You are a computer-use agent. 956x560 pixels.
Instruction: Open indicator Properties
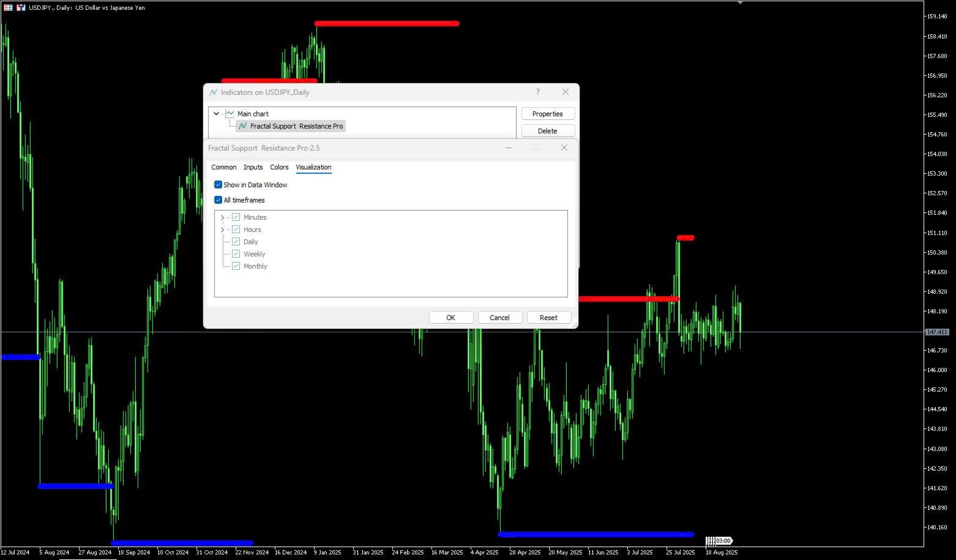(548, 114)
